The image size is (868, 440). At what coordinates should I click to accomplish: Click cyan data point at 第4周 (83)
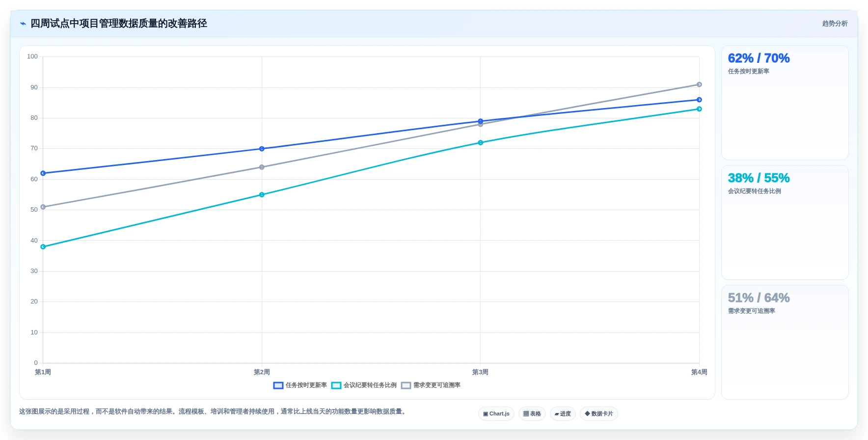tap(699, 109)
